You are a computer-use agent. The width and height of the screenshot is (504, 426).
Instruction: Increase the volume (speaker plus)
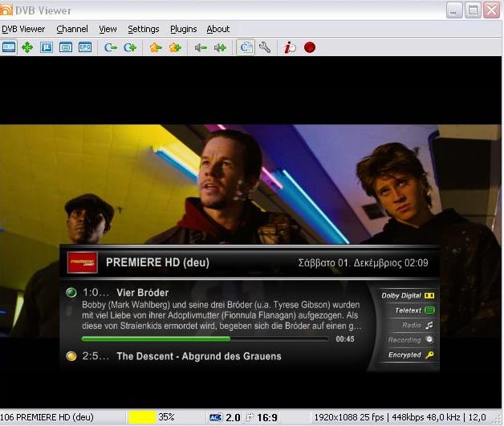click(220, 47)
